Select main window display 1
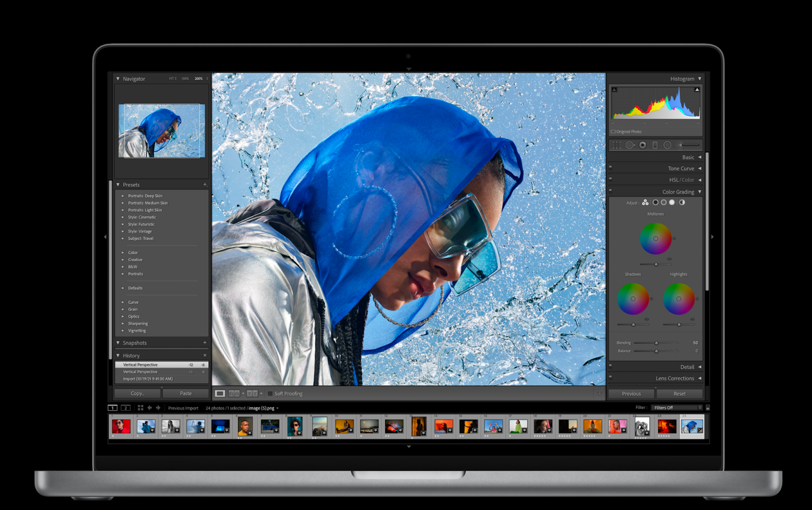 click(113, 407)
